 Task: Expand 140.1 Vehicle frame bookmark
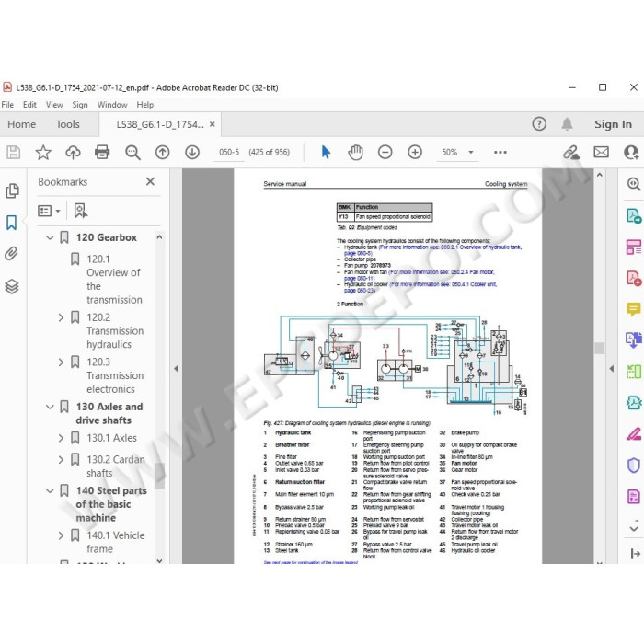click(61, 535)
